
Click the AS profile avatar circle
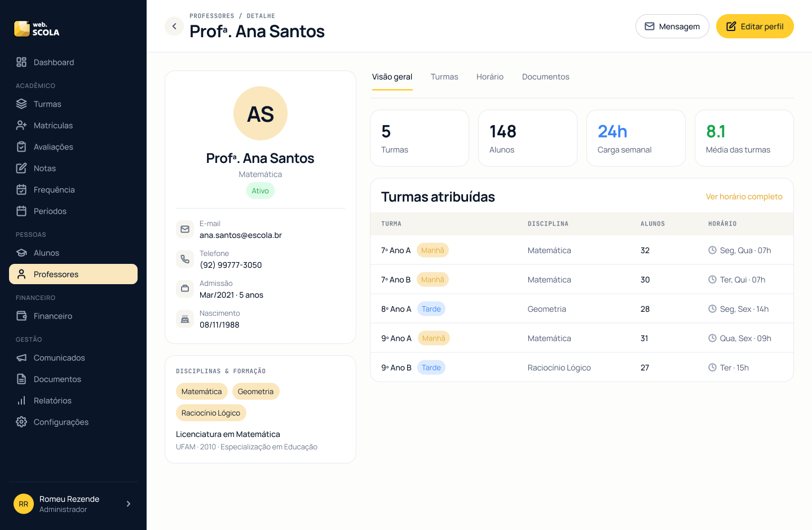[x=261, y=113]
